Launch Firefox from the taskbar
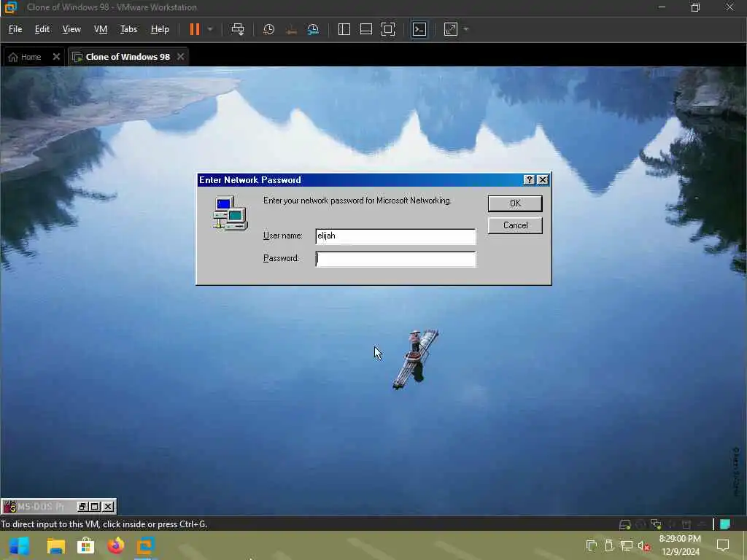747x560 pixels. [x=116, y=545]
